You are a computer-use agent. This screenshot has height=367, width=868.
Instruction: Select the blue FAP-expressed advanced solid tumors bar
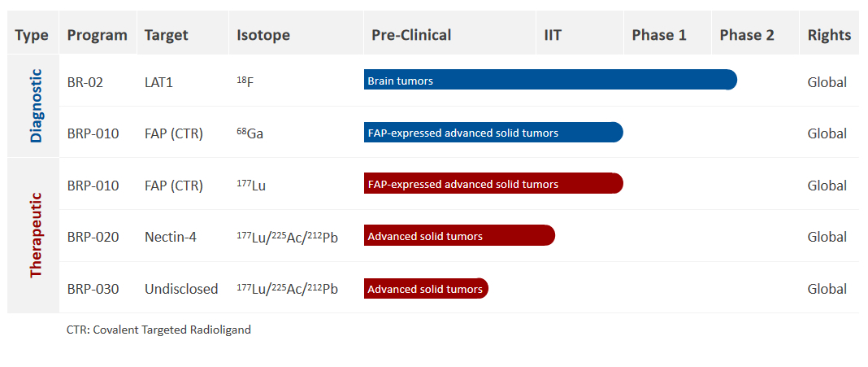tap(493, 133)
